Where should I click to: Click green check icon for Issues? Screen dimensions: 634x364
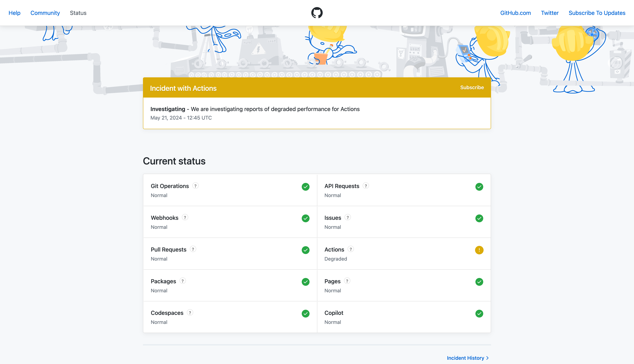coord(479,219)
